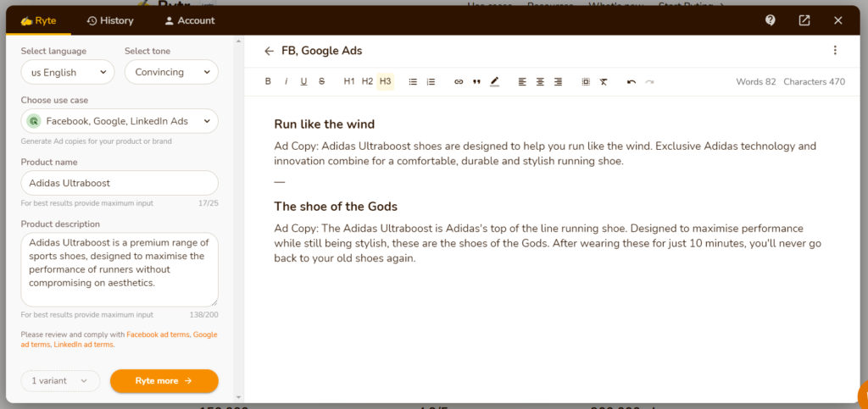868x409 pixels.
Task: Align text to the left
Action: click(x=522, y=82)
